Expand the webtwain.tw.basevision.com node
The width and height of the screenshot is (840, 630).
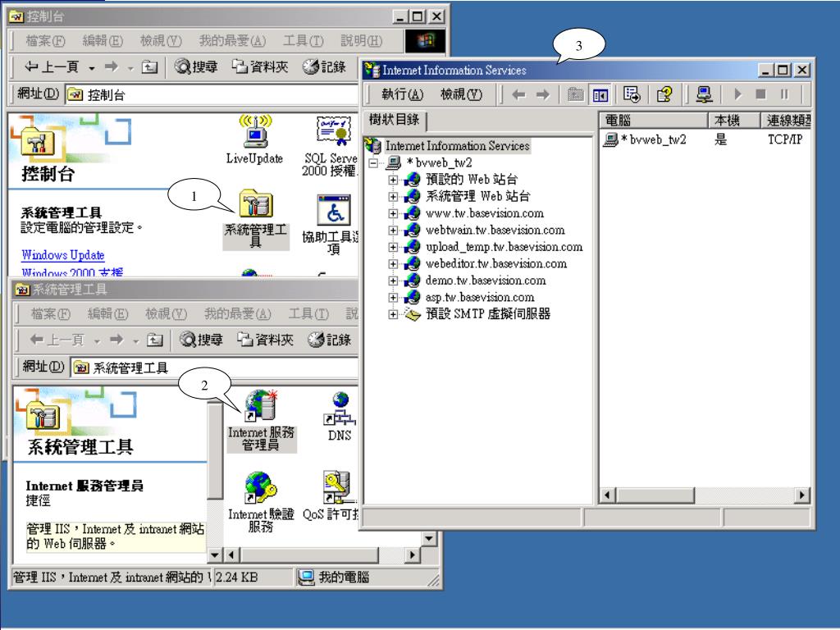(x=393, y=231)
